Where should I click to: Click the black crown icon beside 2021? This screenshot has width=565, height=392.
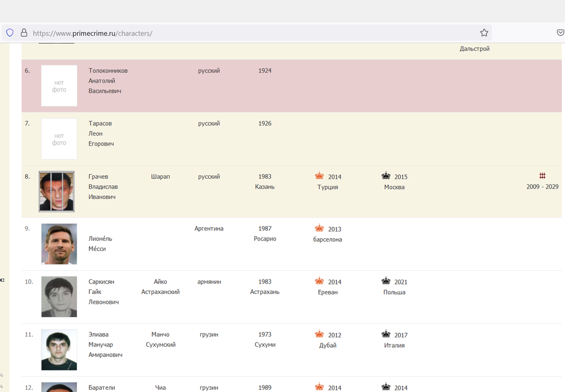[x=386, y=281]
